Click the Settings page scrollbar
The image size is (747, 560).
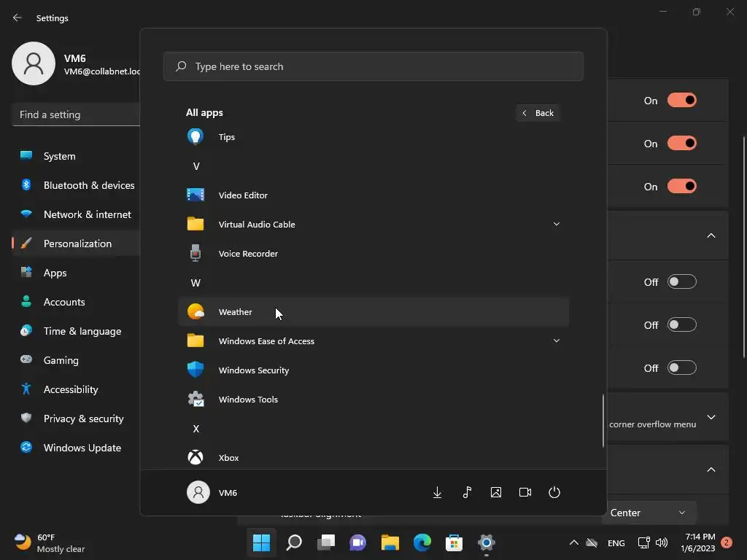click(x=744, y=248)
